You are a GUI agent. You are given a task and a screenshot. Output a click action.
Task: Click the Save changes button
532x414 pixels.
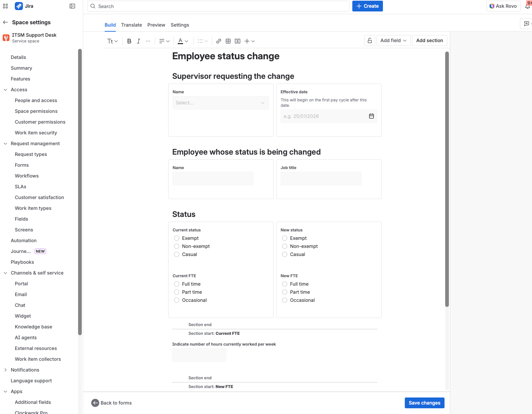(x=424, y=403)
